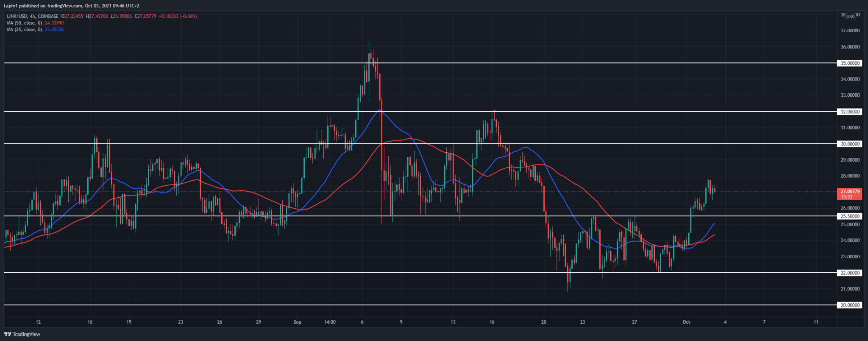Click the 13 date label on time axis
The width and height of the screenshot is (868, 341).
click(x=453, y=322)
